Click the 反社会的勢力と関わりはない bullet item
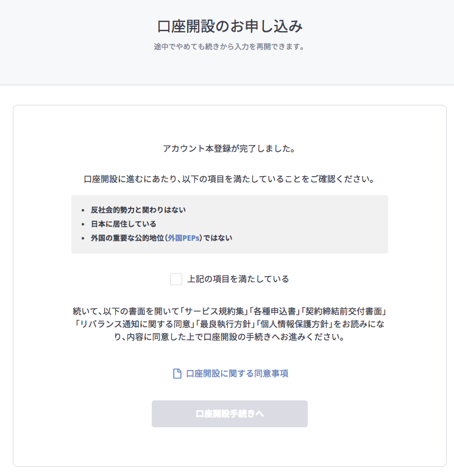This screenshot has height=476, width=454. coord(138,210)
